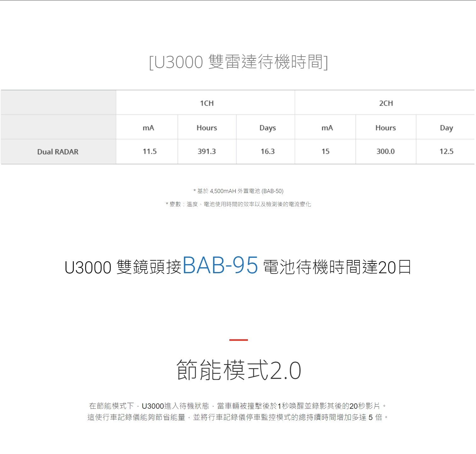Click the 4,500mAH (BAB-50) footnote
This screenshot has width=476, height=454.
pyautogui.click(x=238, y=191)
